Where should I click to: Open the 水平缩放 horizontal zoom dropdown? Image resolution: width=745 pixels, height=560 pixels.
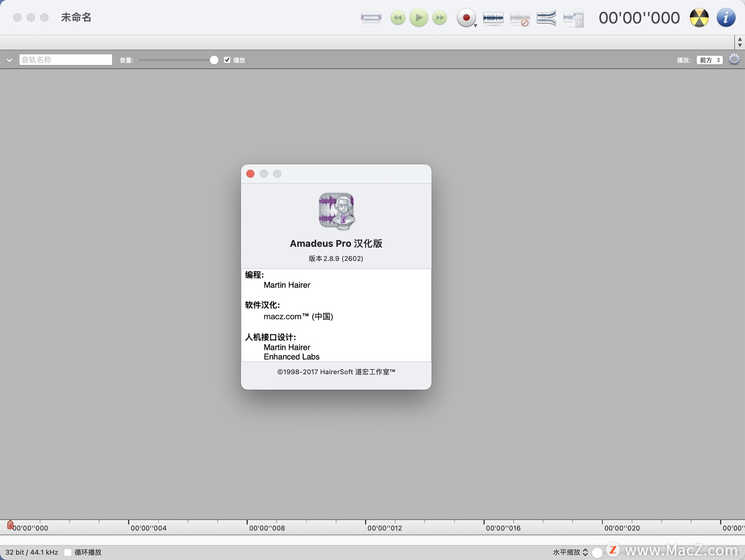click(570, 552)
